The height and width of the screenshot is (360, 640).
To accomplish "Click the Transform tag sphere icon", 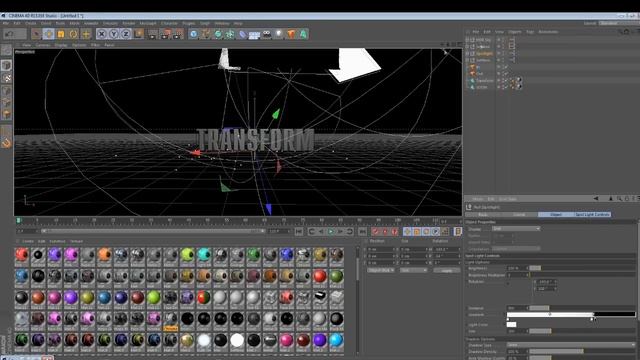I will [x=519, y=80].
